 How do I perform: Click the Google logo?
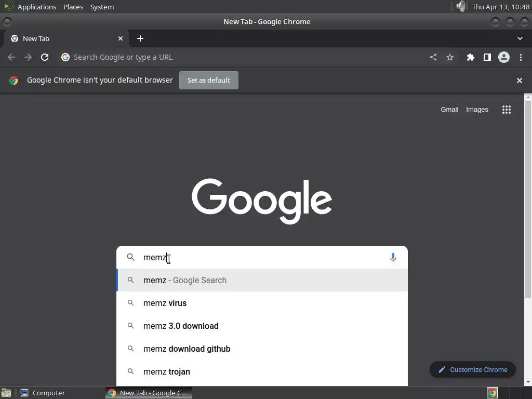pos(262,201)
